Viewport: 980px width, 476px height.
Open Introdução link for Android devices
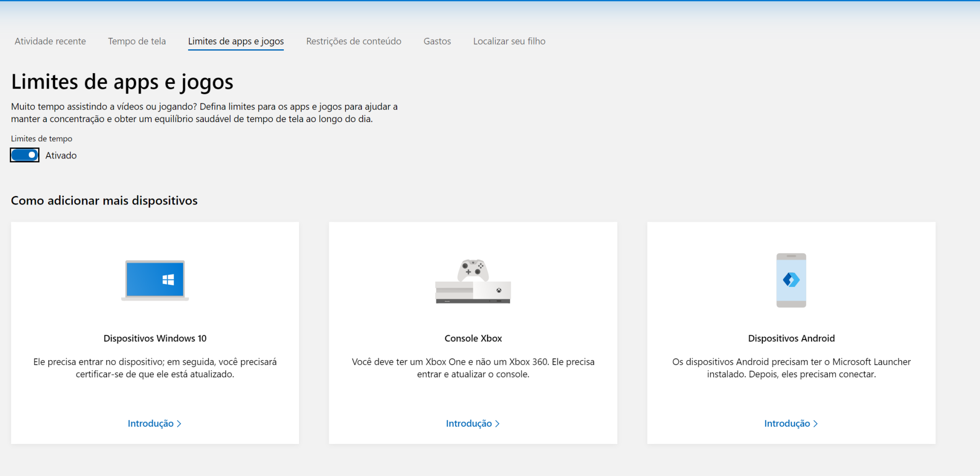tap(791, 423)
